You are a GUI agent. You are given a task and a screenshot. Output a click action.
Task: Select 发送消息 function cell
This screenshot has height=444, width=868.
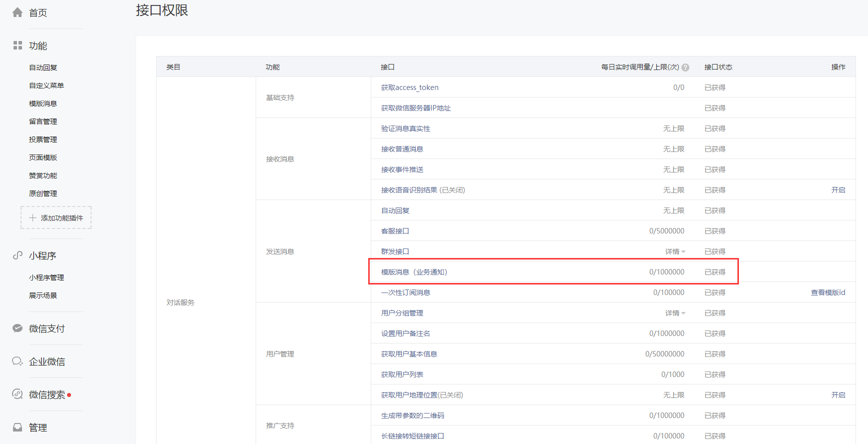[x=280, y=251]
